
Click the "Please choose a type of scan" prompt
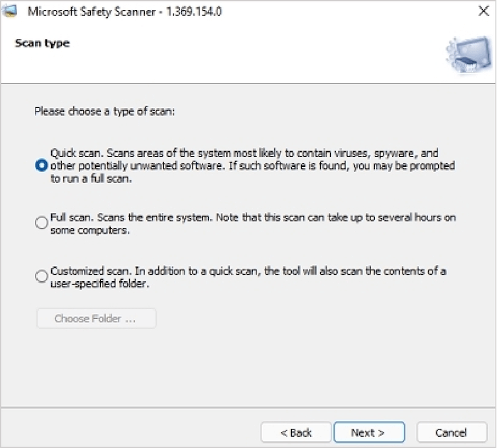click(x=104, y=111)
